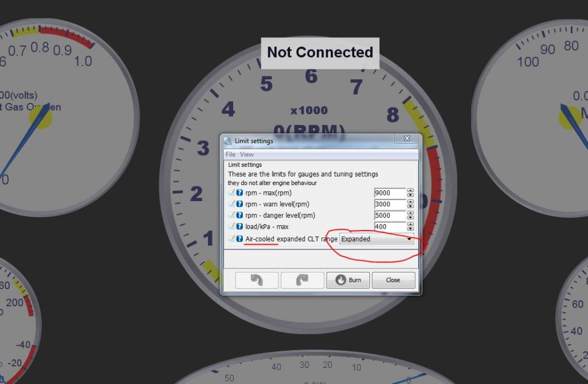Click the 'load/kPa - max' label
The image size is (588, 384).
click(266, 226)
